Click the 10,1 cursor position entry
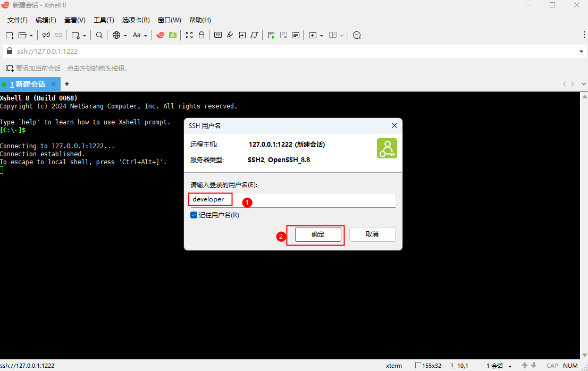 (459, 365)
